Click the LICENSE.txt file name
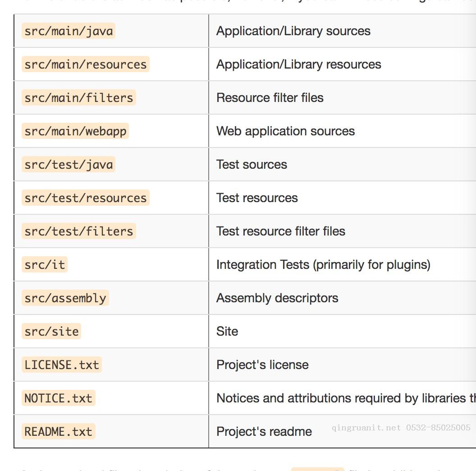 pyautogui.click(x=62, y=365)
